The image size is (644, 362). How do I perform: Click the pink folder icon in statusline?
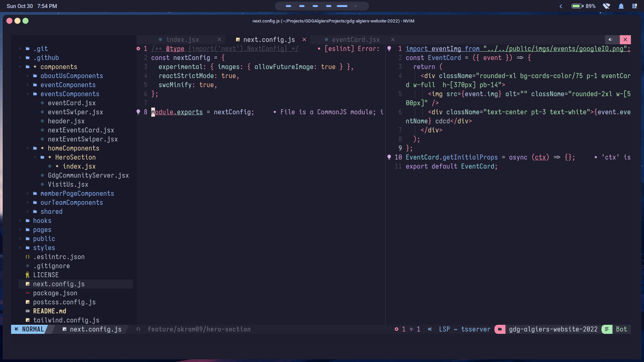pos(500,329)
